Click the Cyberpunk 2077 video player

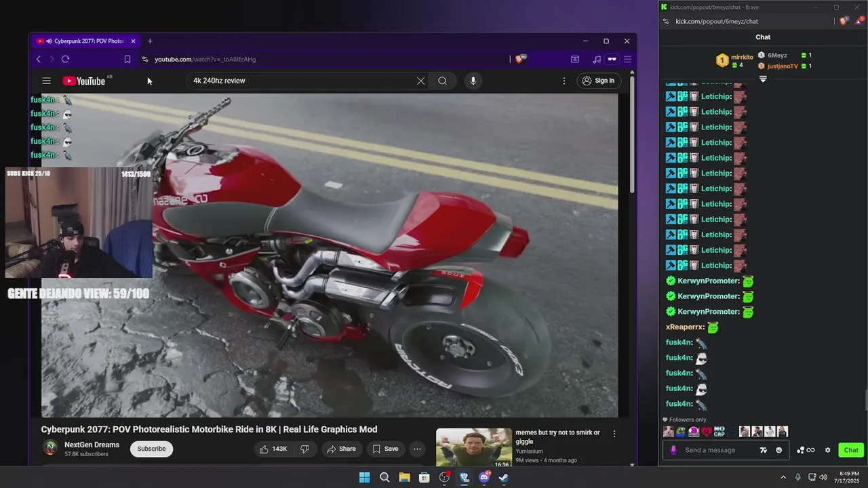pyautogui.click(x=330, y=256)
